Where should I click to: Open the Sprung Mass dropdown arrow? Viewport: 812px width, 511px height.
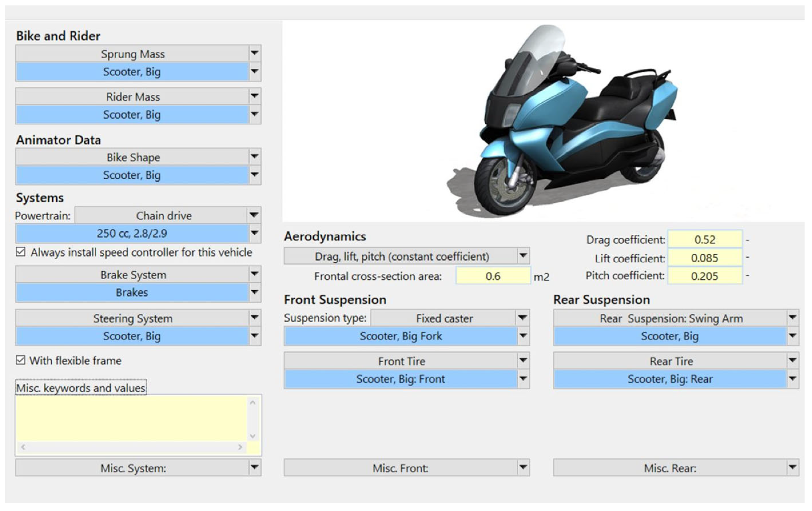coord(254,53)
